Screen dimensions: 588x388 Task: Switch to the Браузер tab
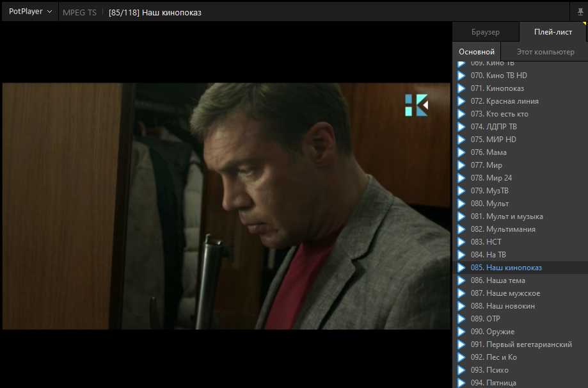(485, 32)
